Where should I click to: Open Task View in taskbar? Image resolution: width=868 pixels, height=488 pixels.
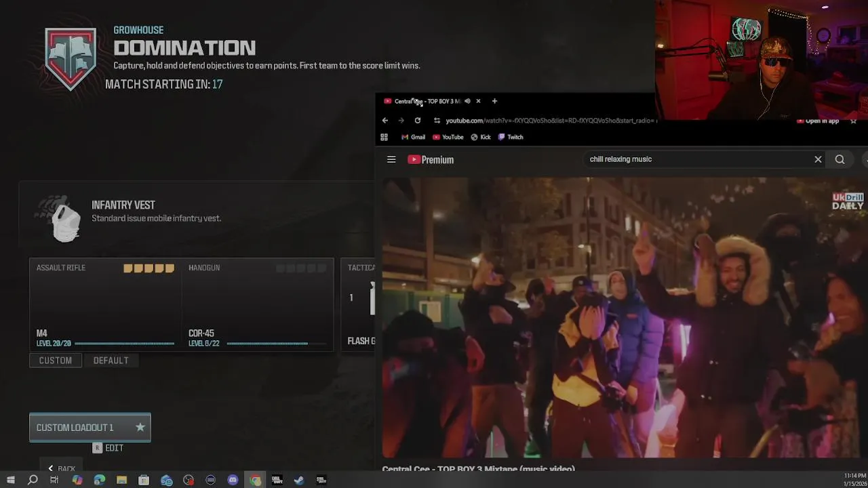point(54,480)
